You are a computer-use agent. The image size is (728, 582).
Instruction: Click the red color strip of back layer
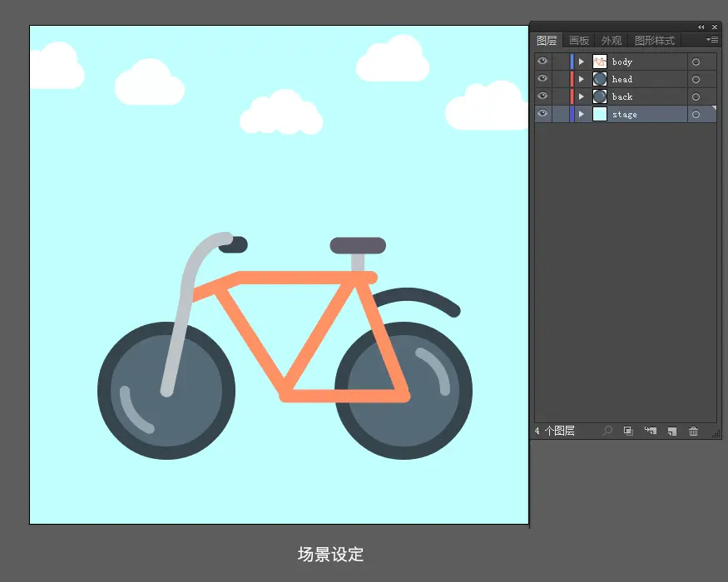pyautogui.click(x=572, y=96)
